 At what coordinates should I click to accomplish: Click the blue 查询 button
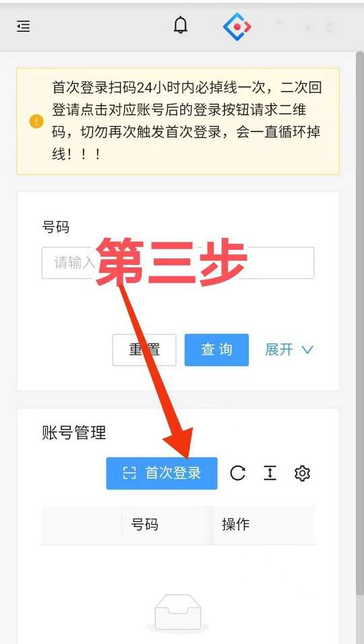(x=216, y=350)
